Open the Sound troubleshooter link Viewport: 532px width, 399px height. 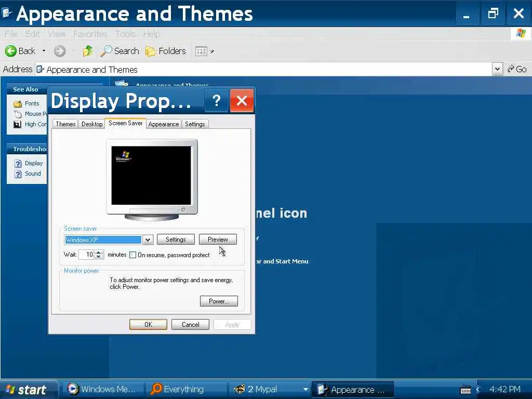pyautogui.click(x=33, y=174)
